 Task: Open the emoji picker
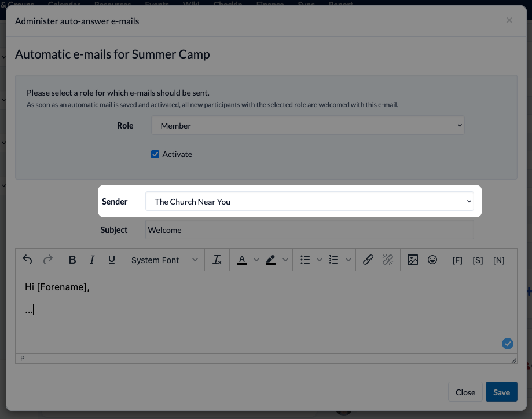coord(432,260)
